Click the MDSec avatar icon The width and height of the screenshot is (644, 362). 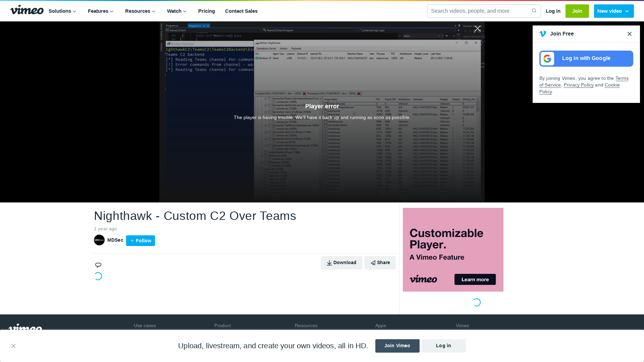[99, 240]
